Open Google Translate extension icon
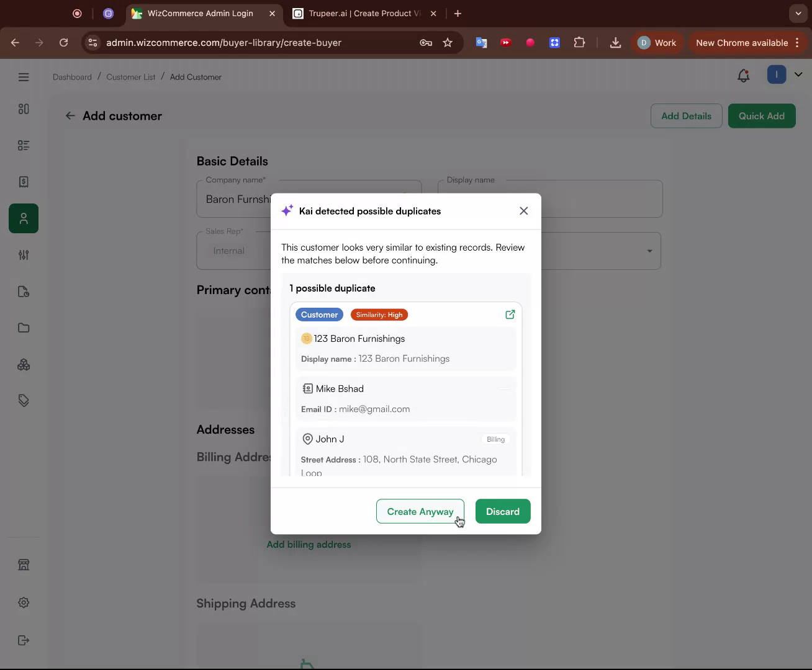Viewport: 812px width, 670px height. pos(481,43)
